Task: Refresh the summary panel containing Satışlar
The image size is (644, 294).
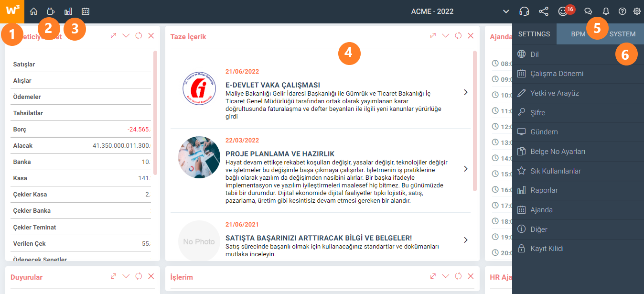Action: tap(139, 36)
